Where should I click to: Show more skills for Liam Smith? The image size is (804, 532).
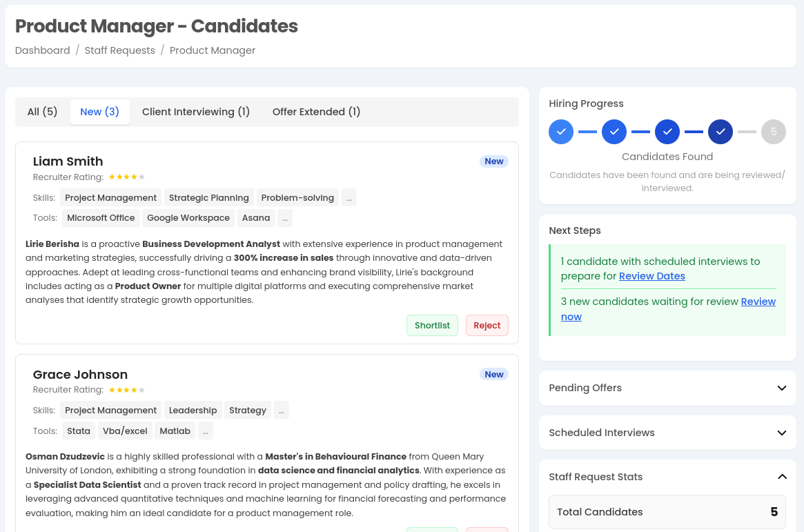(x=349, y=198)
